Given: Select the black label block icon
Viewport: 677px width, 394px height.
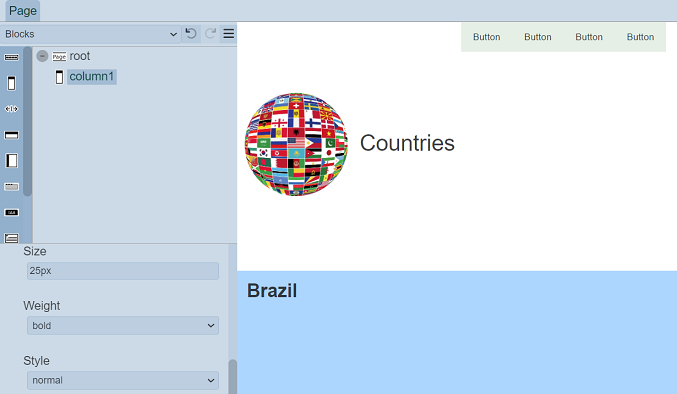Looking at the screenshot, I should (12, 212).
